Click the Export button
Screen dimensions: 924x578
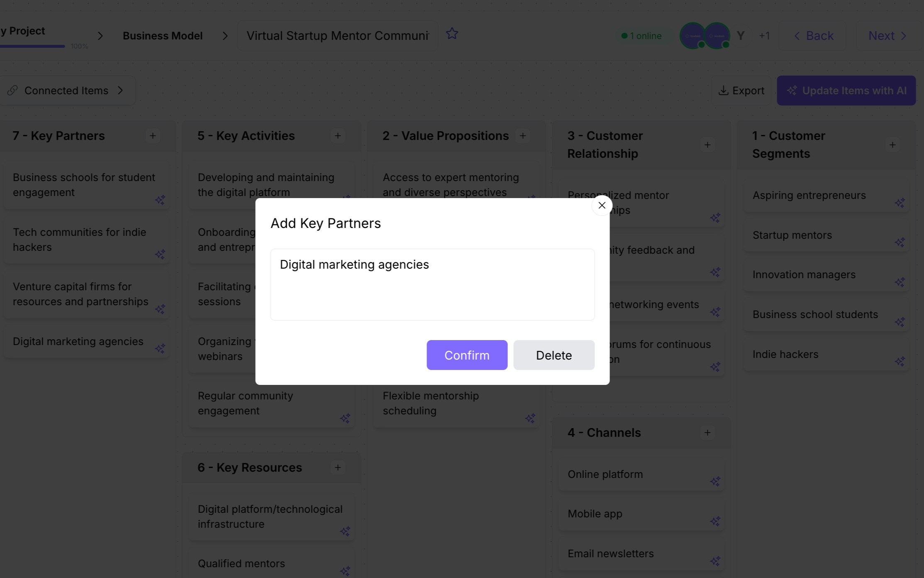[741, 91]
